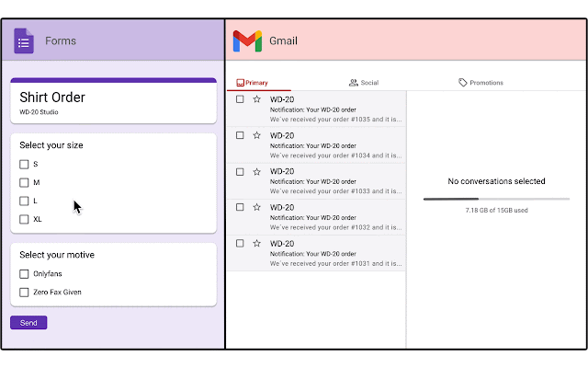588x368 pixels.
Task: Tick size M checkbox
Action: point(24,182)
